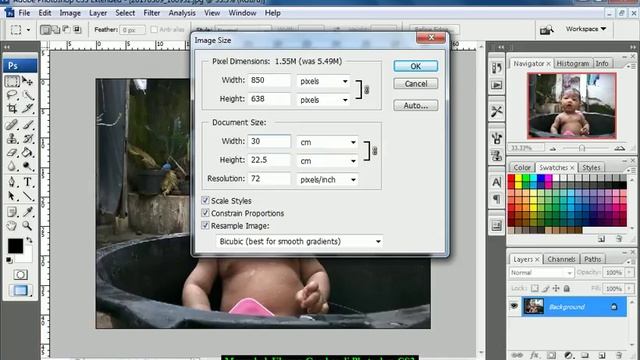Click the Go to Bridge icon

[x=547, y=30]
